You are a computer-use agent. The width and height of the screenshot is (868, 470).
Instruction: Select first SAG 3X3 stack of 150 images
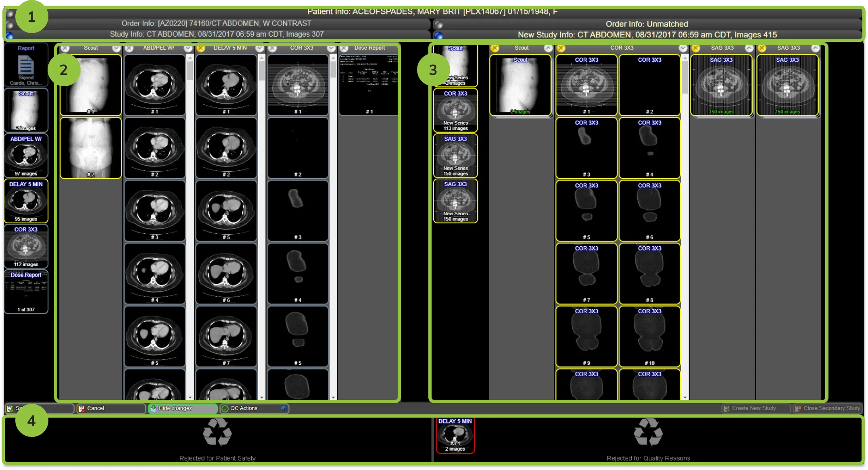coord(722,85)
